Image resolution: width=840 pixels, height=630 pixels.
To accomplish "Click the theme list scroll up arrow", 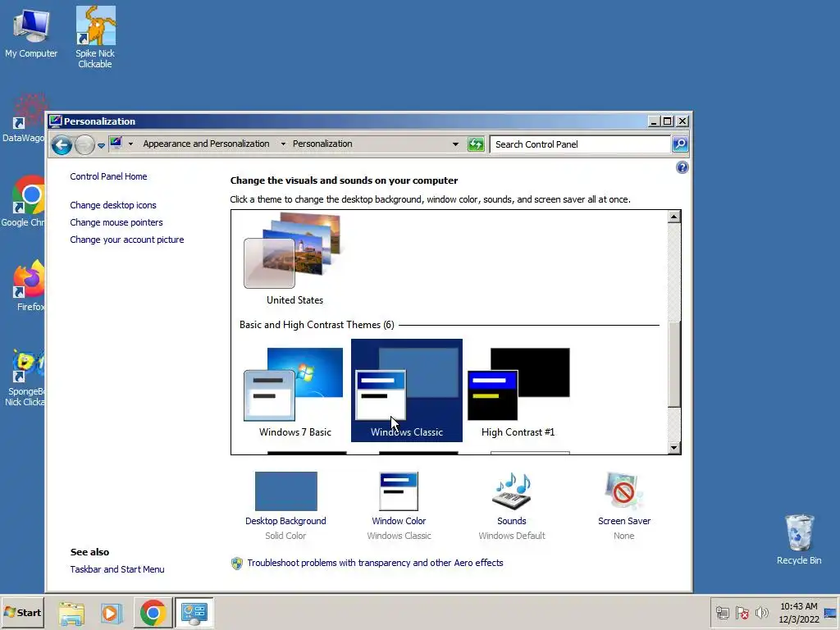I will [674, 217].
